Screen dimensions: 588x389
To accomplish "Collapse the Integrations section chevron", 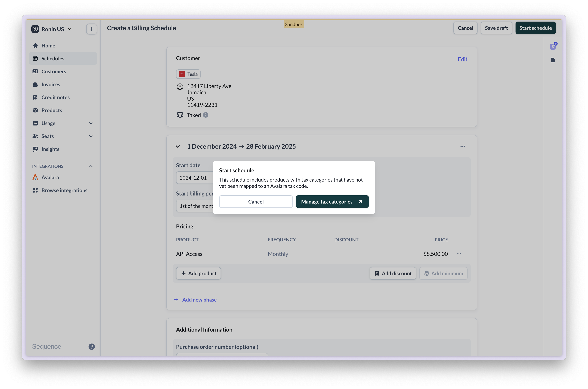I will pyautogui.click(x=91, y=166).
